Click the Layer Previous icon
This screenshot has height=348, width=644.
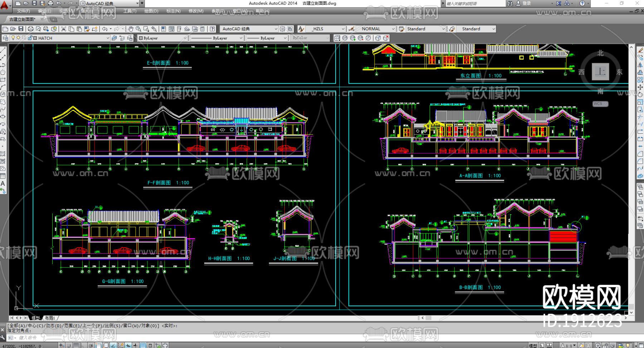122,38
